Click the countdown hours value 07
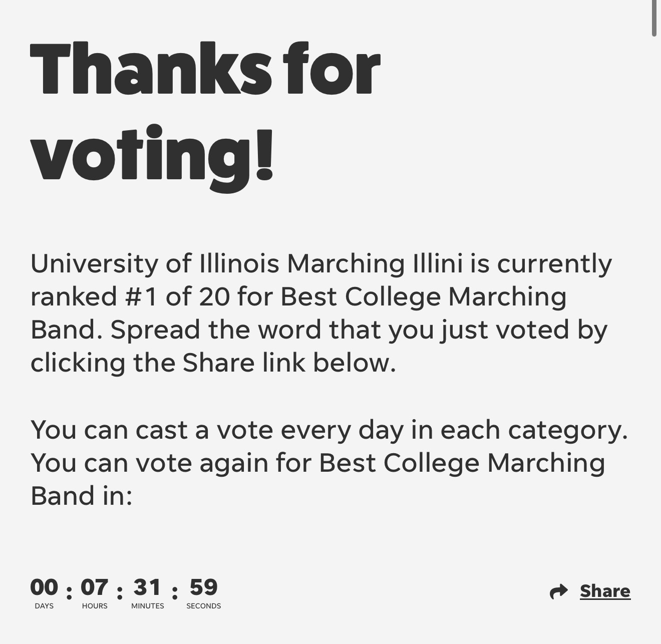This screenshot has height=644, width=661. (94, 587)
